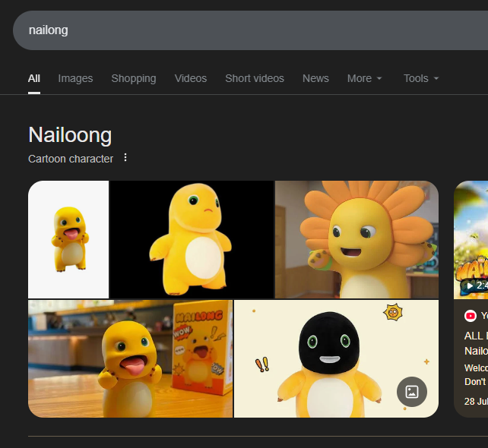Screen dimensions: 488x448
Task: Expand the More dropdown menu
Action: click(364, 78)
